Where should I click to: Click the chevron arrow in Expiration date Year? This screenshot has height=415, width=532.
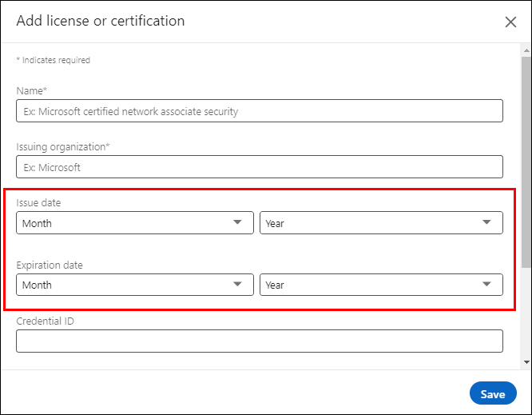coord(486,284)
